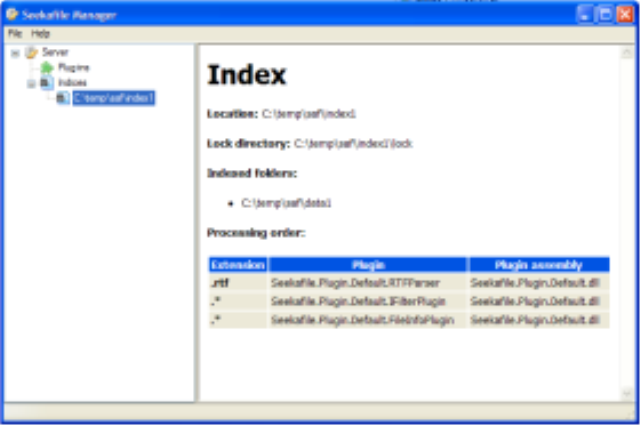Click the Plugin assembly column header
This screenshot has height=425, width=640.
(x=538, y=265)
